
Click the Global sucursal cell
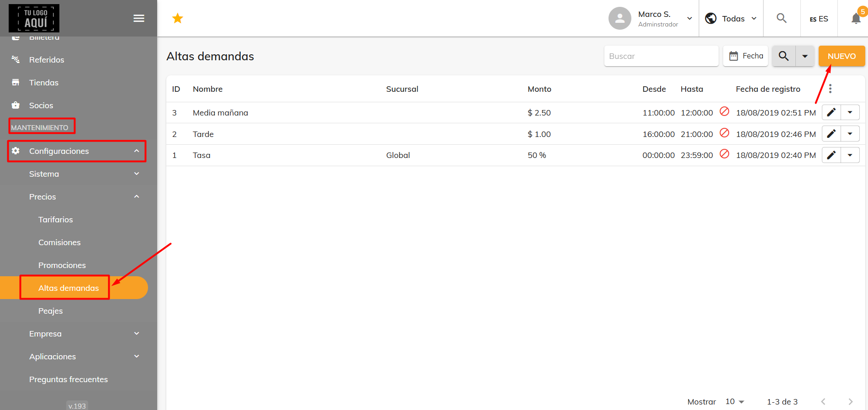click(398, 155)
